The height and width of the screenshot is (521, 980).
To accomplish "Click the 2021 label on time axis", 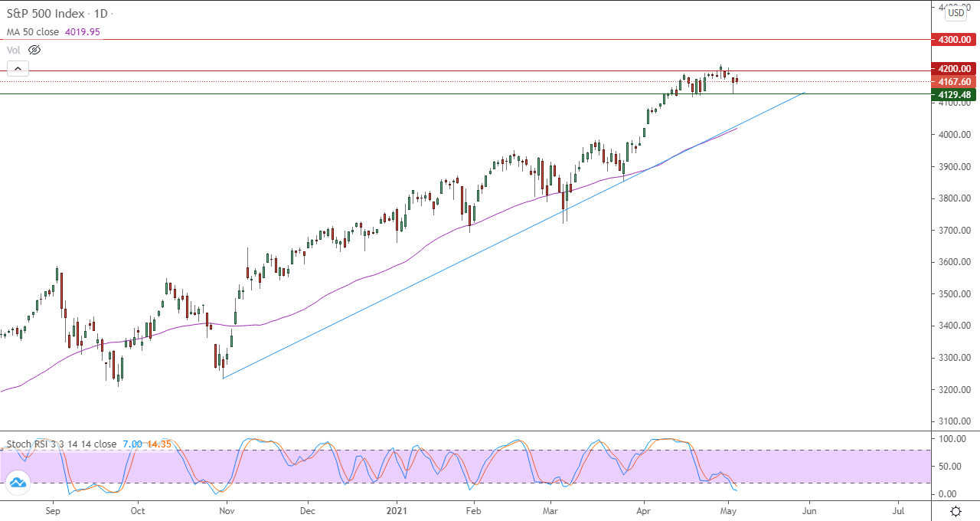I will pos(397,510).
